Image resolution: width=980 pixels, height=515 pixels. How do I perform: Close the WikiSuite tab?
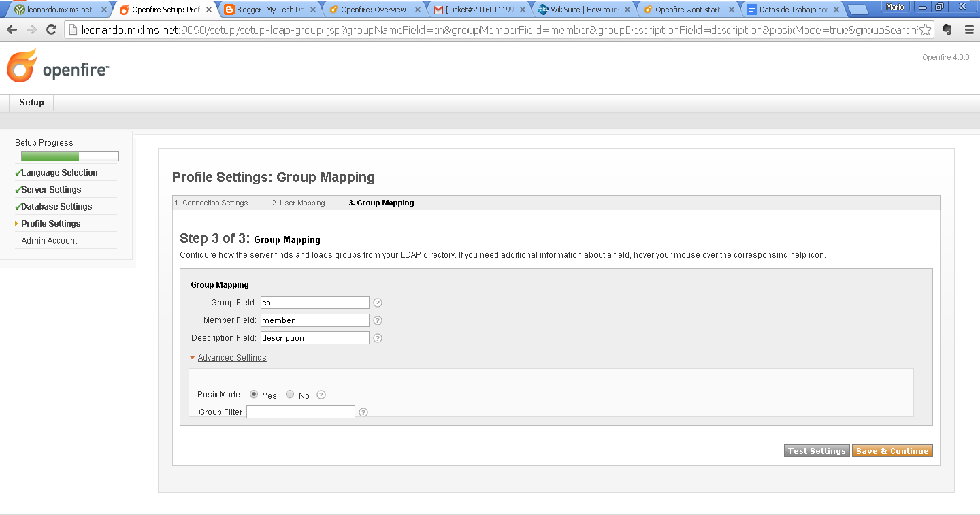[x=626, y=10]
